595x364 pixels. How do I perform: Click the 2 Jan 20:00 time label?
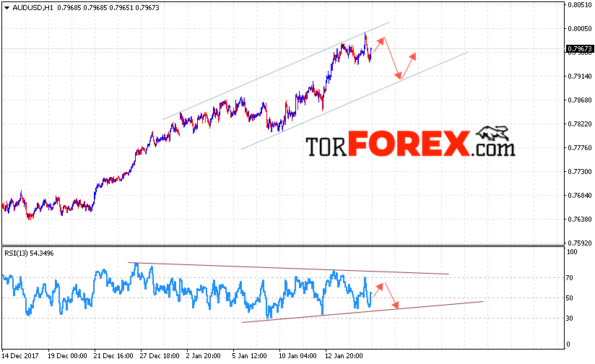click(x=204, y=356)
